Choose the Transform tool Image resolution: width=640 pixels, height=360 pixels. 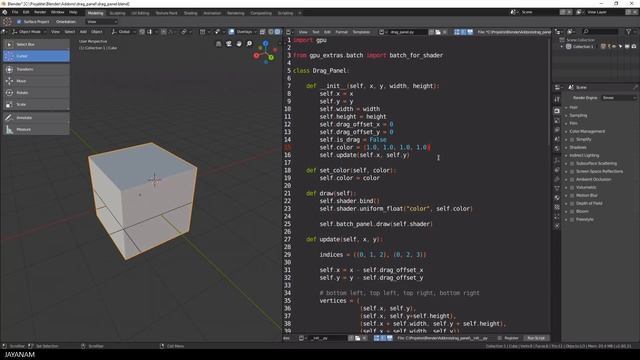36,69
